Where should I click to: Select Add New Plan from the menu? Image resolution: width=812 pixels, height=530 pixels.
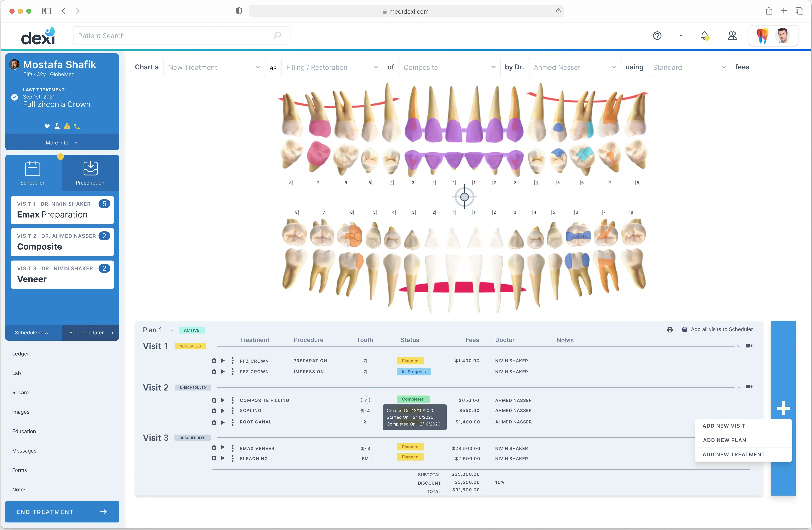coord(724,440)
